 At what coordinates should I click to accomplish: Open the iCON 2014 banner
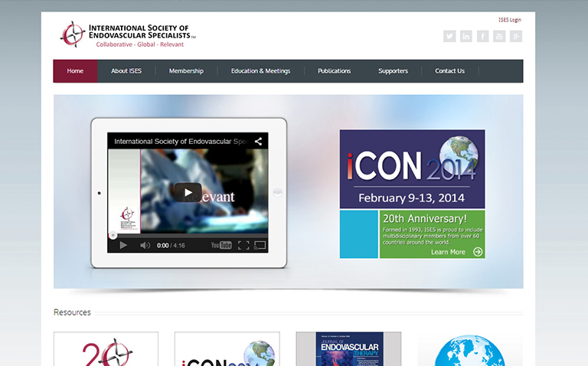[412, 169]
